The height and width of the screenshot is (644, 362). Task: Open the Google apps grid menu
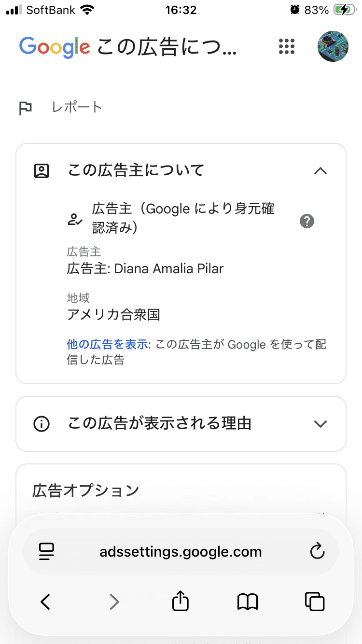[x=287, y=46]
